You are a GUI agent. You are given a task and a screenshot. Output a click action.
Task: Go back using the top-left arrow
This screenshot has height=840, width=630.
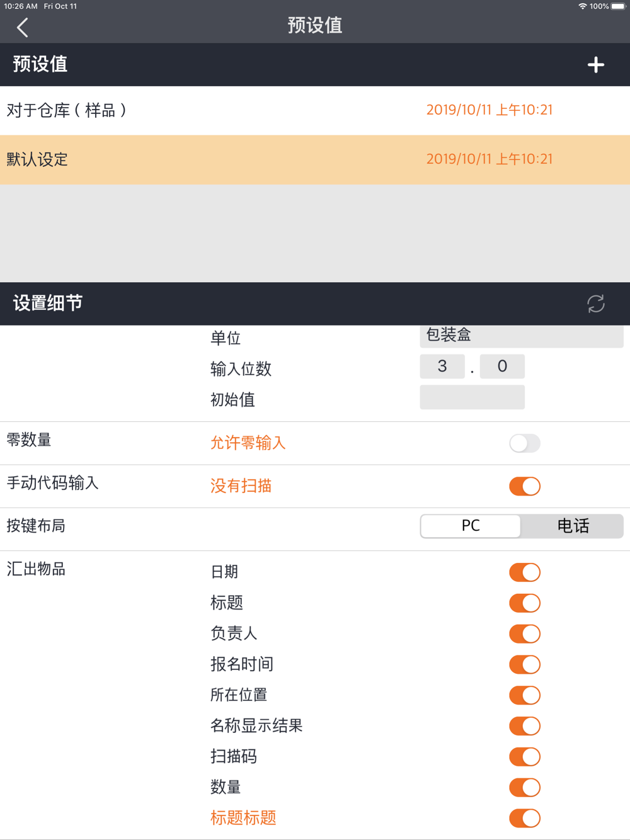23,27
